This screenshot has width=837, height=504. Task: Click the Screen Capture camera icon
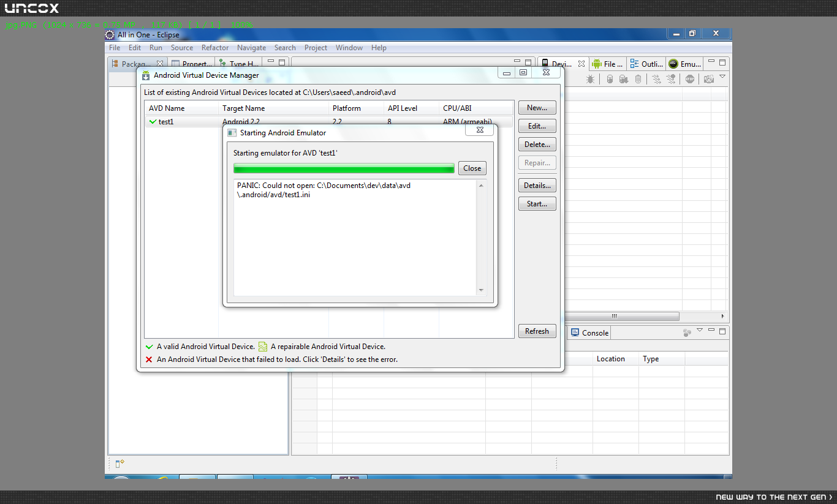click(x=709, y=79)
